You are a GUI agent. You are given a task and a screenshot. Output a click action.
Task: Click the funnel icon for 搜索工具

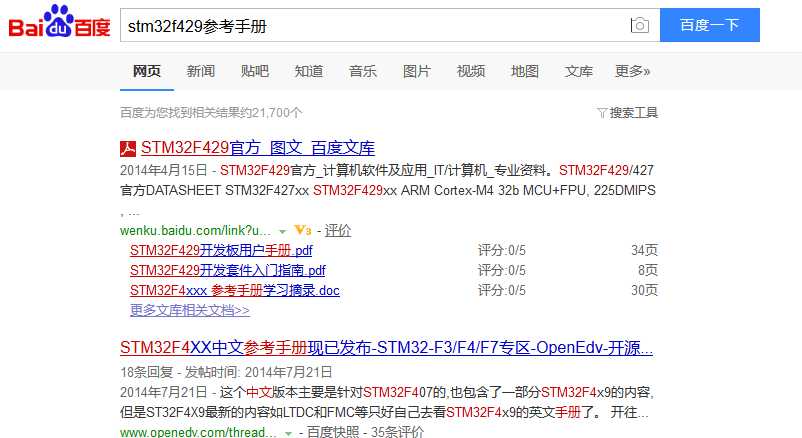click(602, 113)
